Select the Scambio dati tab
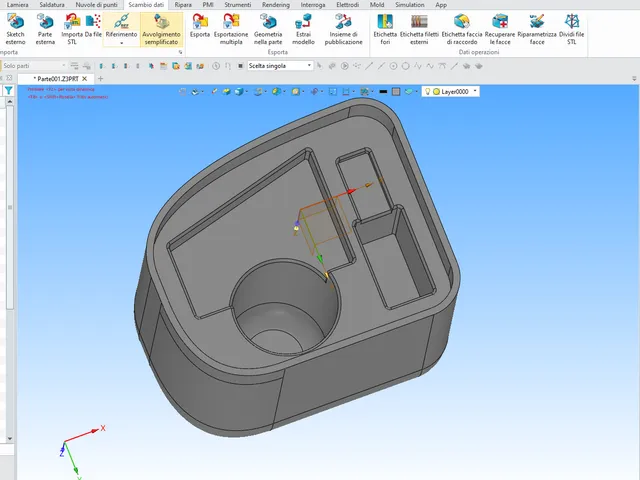Viewport: 640px width, 480px height. click(x=146, y=5)
